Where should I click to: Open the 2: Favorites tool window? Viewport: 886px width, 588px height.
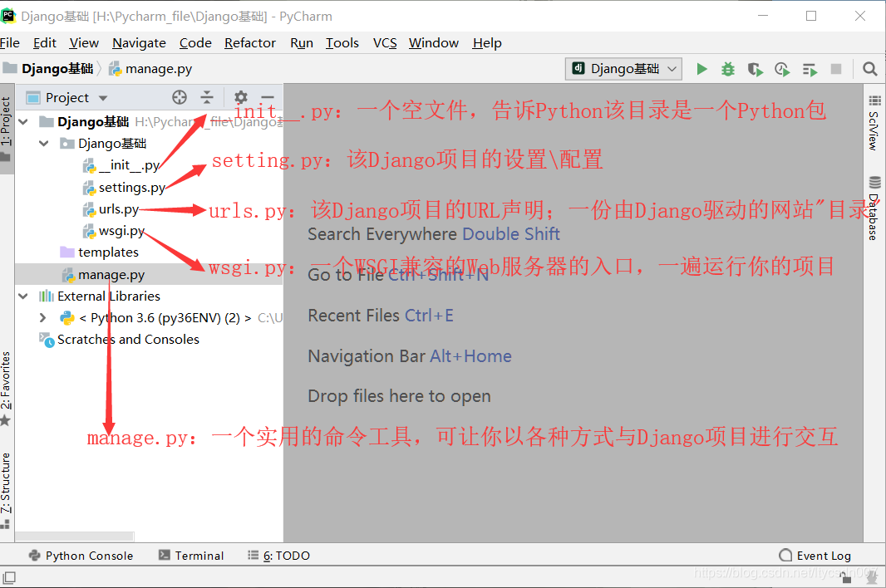coord(6,389)
